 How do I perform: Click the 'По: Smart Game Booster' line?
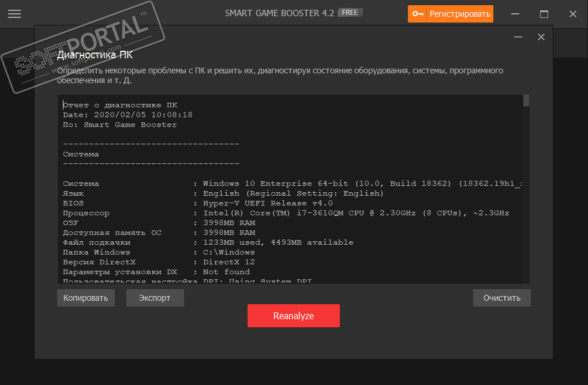point(119,125)
